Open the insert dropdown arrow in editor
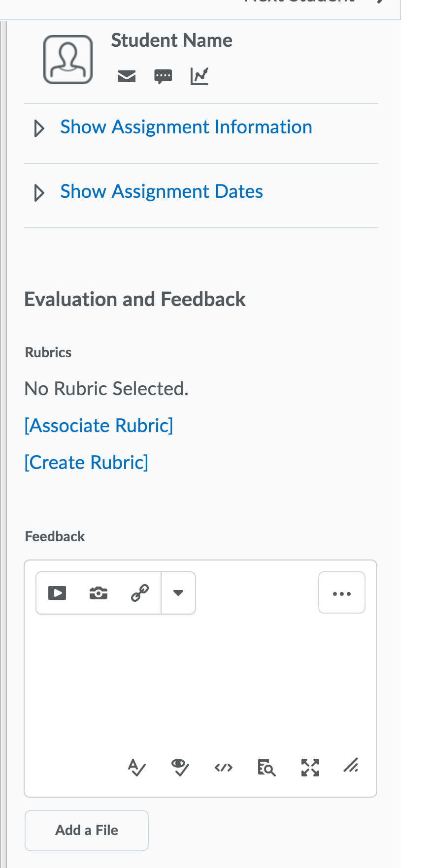 click(x=178, y=593)
